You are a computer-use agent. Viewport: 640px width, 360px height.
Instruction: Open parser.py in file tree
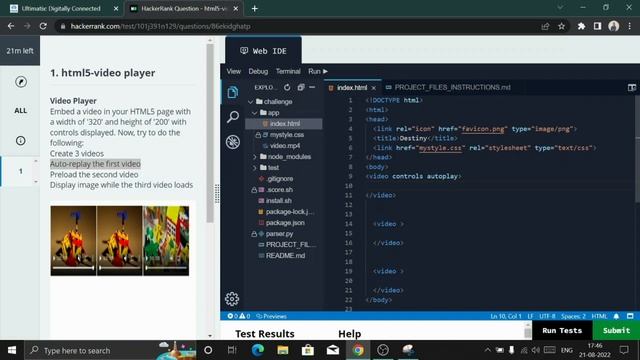[x=279, y=234]
